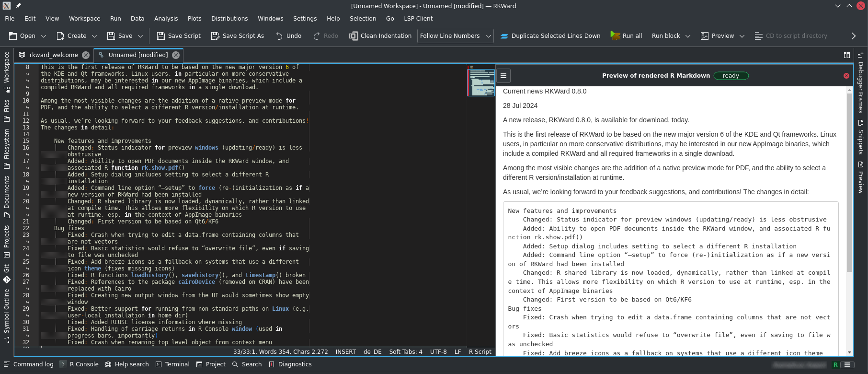Click the ready status indicator
The height and width of the screenshot is (374, 868).
731,76
